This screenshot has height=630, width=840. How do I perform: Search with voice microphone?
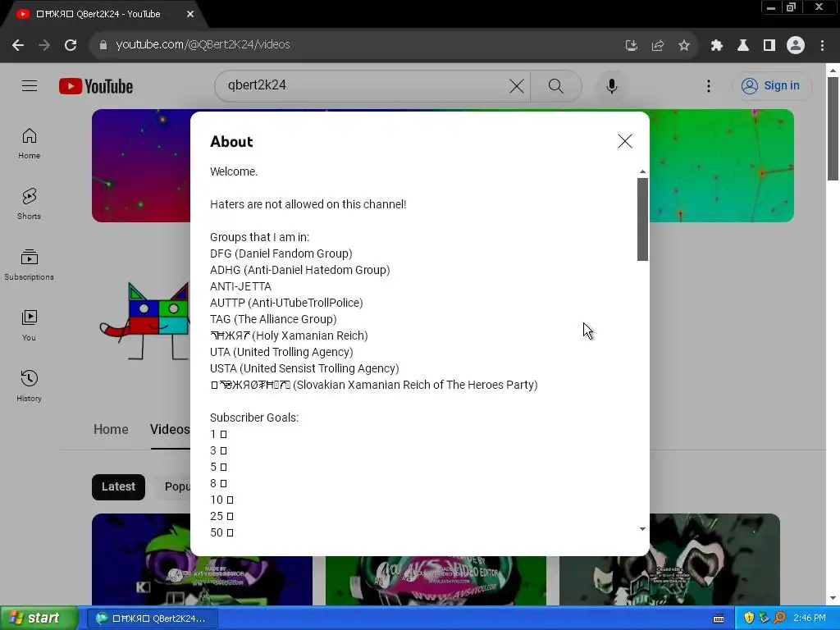(612, 85)
